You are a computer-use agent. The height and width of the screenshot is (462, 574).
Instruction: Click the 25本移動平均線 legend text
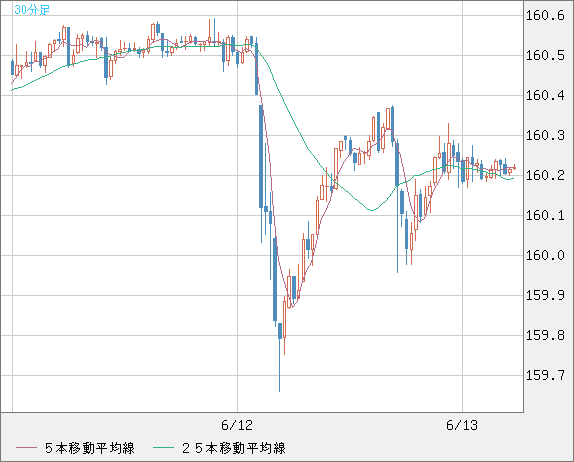point(234,448)
